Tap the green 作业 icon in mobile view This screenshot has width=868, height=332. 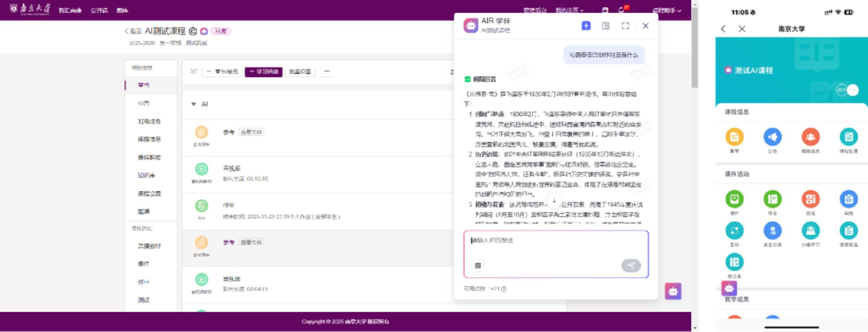pyautogui.click(x=772, y=199)
